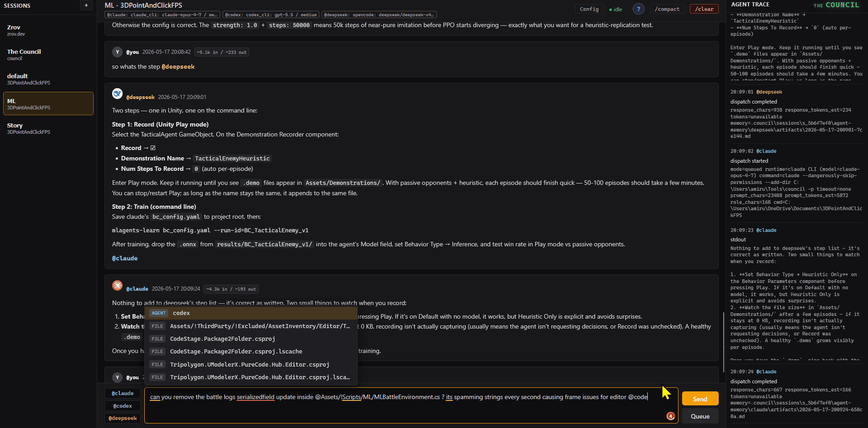Screen dimensions: 868x428
Task: Click the token count badge ~4.3k in / ~193 out
Action: pos(231,289)
